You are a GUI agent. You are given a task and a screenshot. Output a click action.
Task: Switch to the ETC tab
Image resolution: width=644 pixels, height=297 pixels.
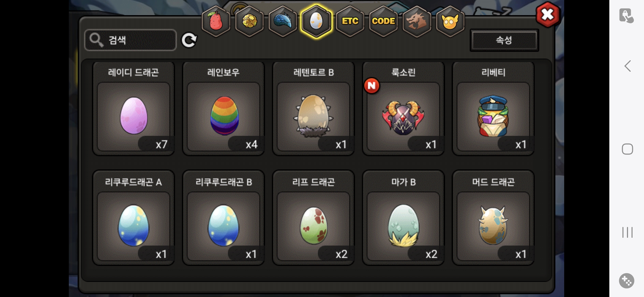click(x=350, y=21)
